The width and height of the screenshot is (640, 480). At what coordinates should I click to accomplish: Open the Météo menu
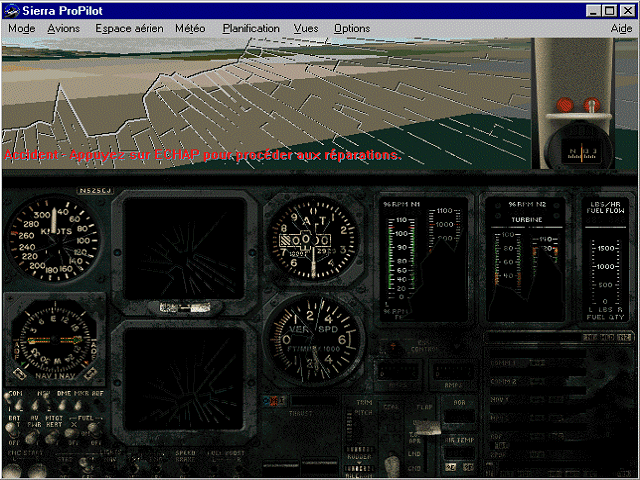[x=190, y=29]
